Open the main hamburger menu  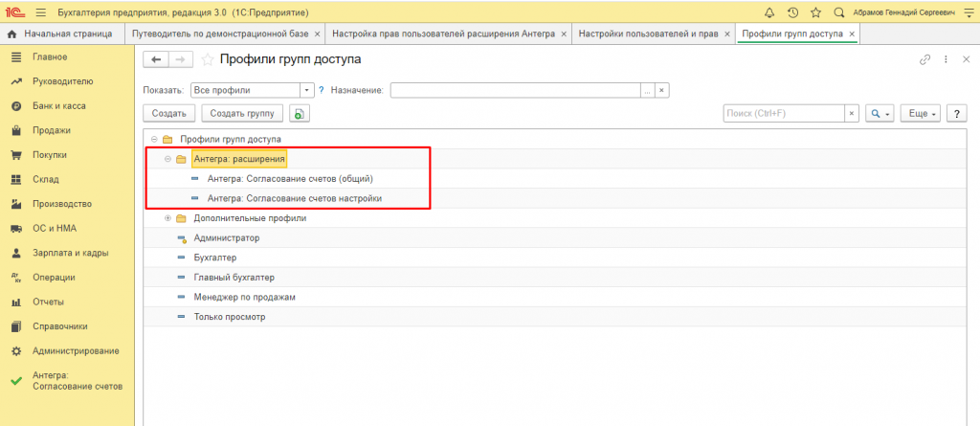tap(41, 12)
